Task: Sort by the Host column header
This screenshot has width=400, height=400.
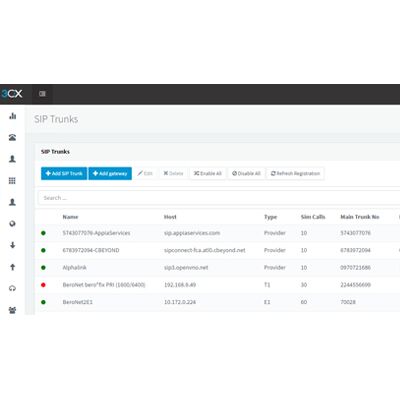Action: (x=170, y=217)
